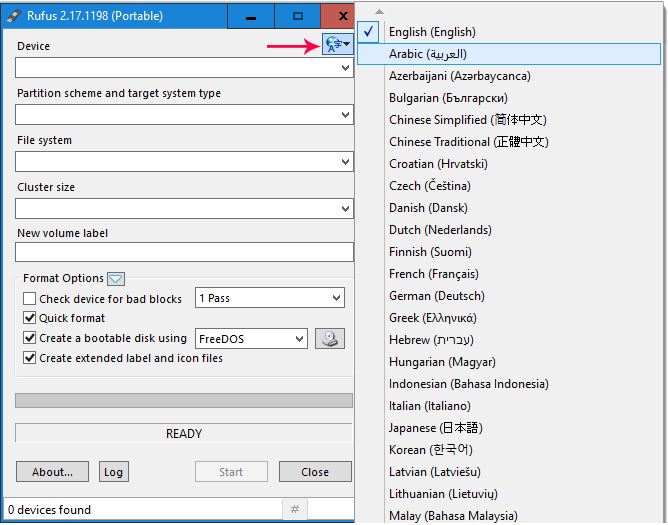
Task: Pick Chinese Traditional language
Action: [x=509, y=142]
